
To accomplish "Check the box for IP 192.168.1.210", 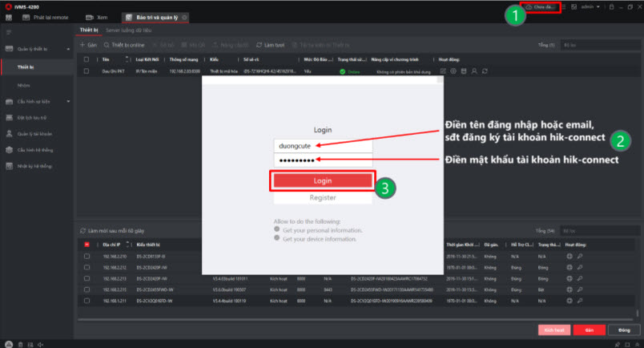I will click(87, 257).
